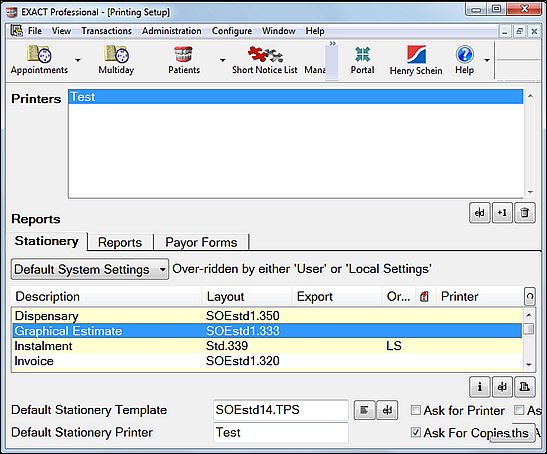Open the Patients toolbar icon
Screen dimensions: 547x454
coord(184,60)
